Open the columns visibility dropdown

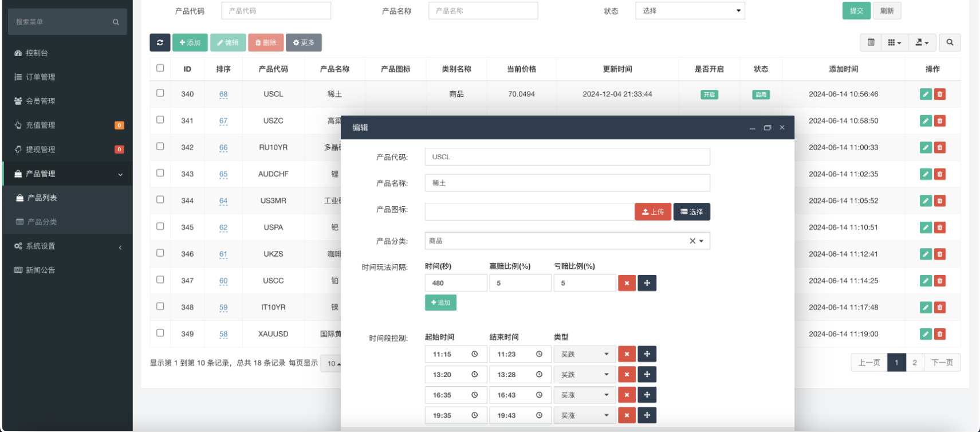(894, 42)
